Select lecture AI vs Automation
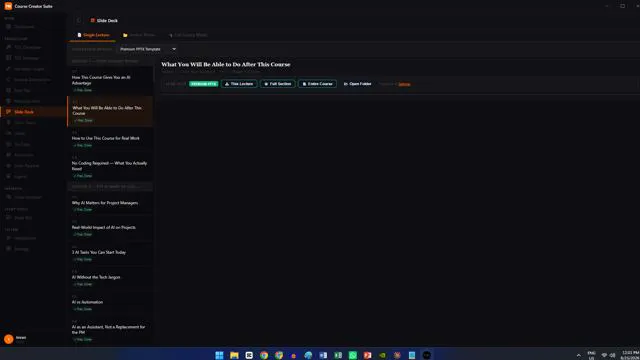 click(x=110, y=304)
